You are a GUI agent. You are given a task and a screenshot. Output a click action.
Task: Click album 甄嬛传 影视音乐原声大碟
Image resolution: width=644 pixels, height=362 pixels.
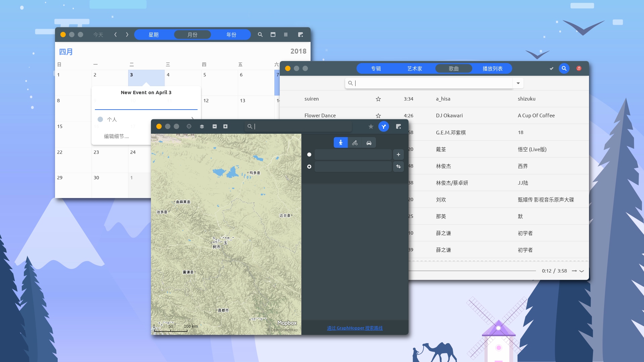point(546,199)
